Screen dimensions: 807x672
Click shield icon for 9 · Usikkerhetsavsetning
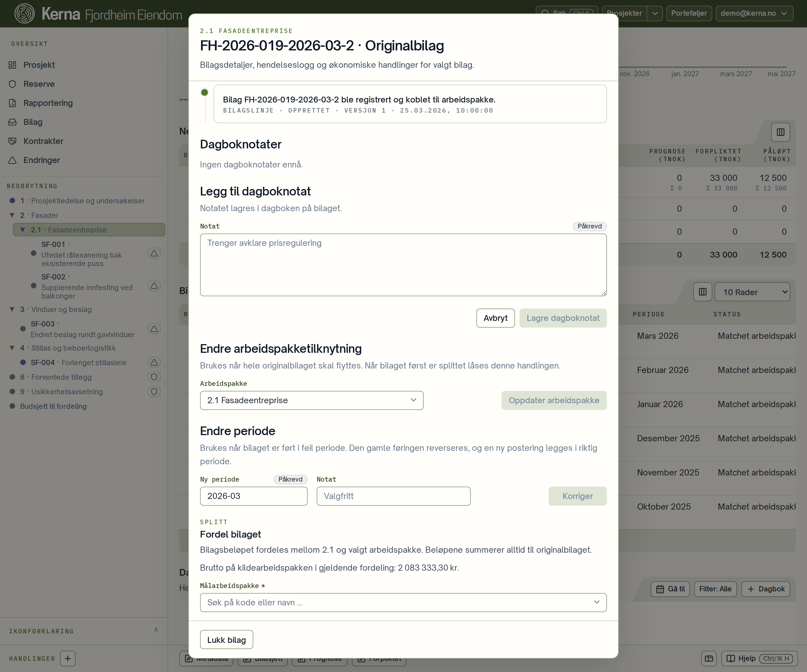[x=154, y=392]
